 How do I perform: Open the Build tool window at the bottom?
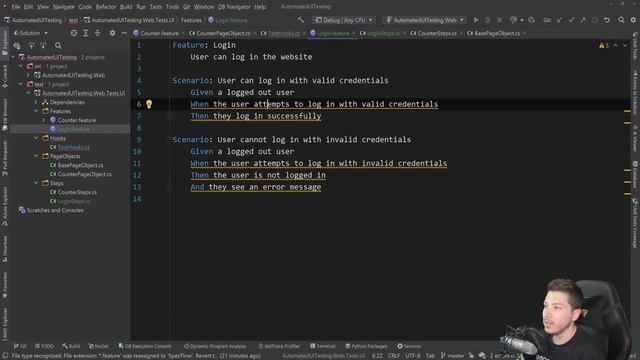(71, 346)
